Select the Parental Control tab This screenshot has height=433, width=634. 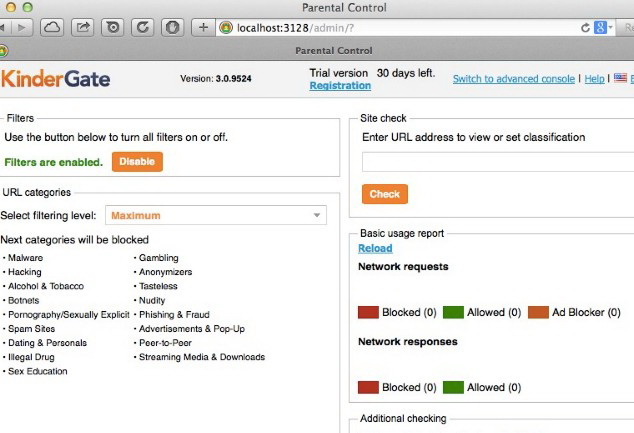(334, 50)
